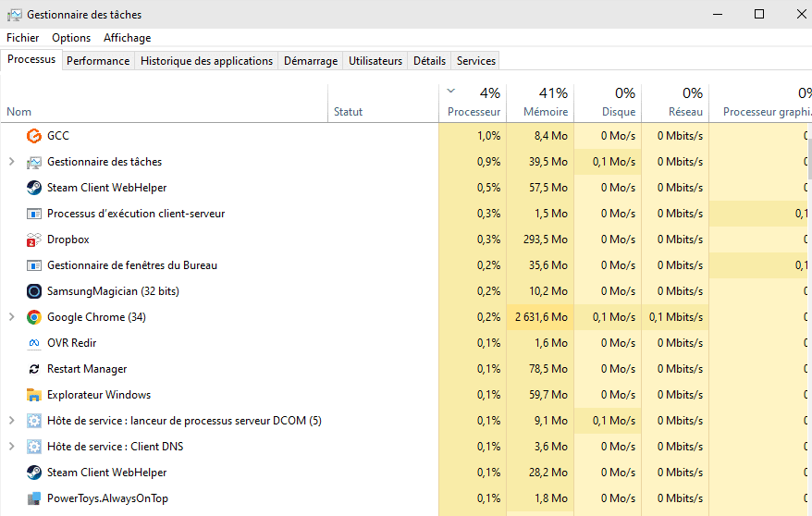Select the Processus tab
The image size is (812, 516).
31,59
